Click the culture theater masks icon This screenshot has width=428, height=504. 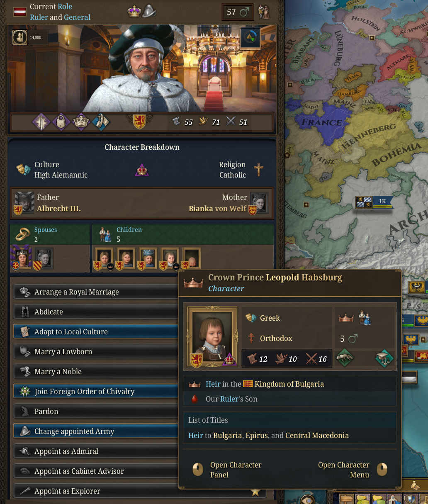coord(23,169)
